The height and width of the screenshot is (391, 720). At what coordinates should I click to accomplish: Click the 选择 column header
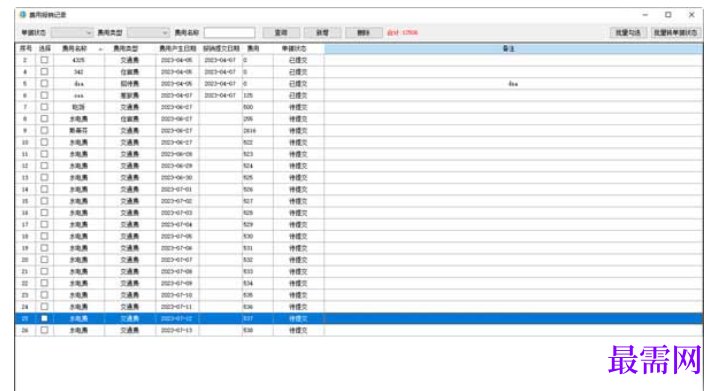pyautogui.click(x=45, y=48)
